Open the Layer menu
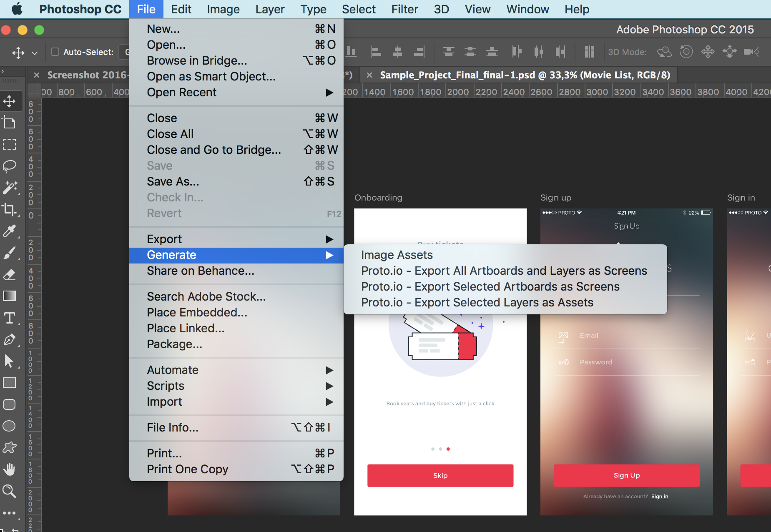The image size is (771, 532). click(x=270, y=9)
